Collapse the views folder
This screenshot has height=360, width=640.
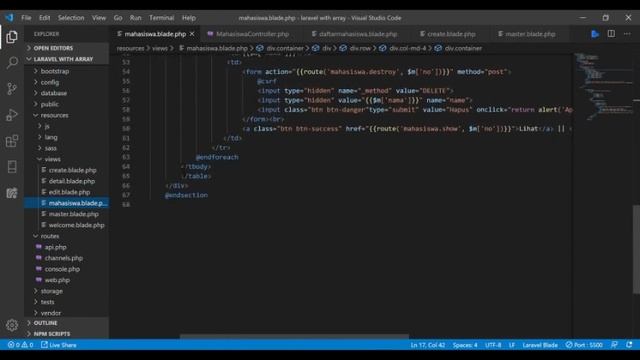click(67, 159)
